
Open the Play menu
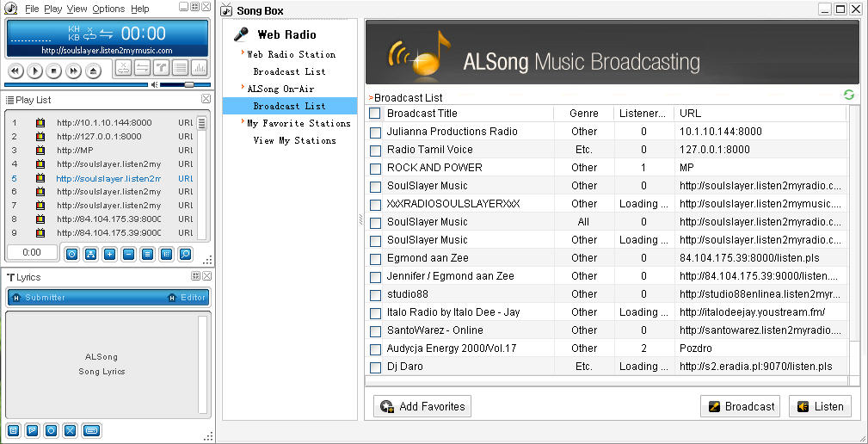tap(53, 9)
